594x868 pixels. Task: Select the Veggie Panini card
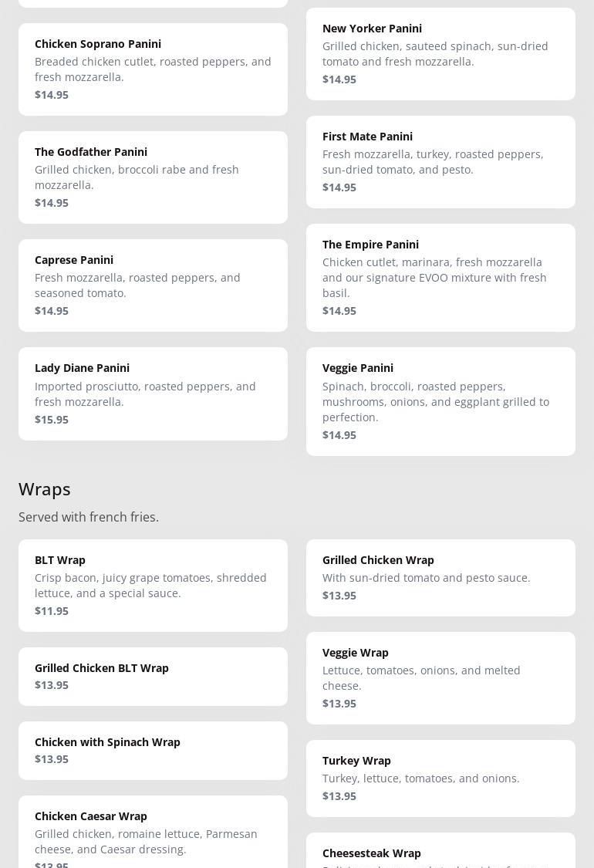(440, 401)
